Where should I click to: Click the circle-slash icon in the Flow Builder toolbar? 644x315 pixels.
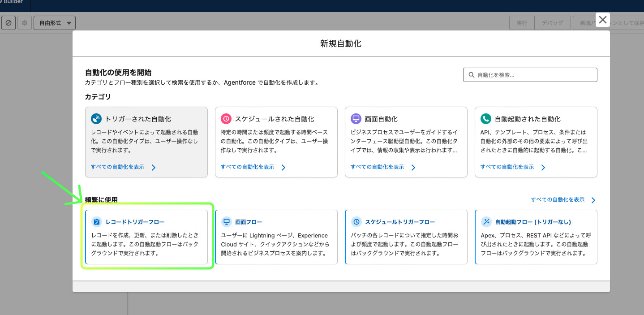[x=8, y=23]
